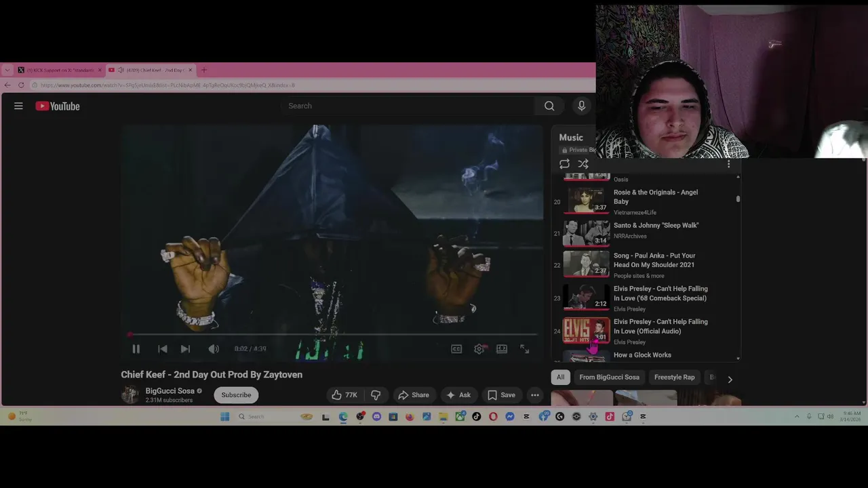The width and height of the screenshot is (868, 488).
Task: Open the taskbar clock and date
Action: click(852, 417)
